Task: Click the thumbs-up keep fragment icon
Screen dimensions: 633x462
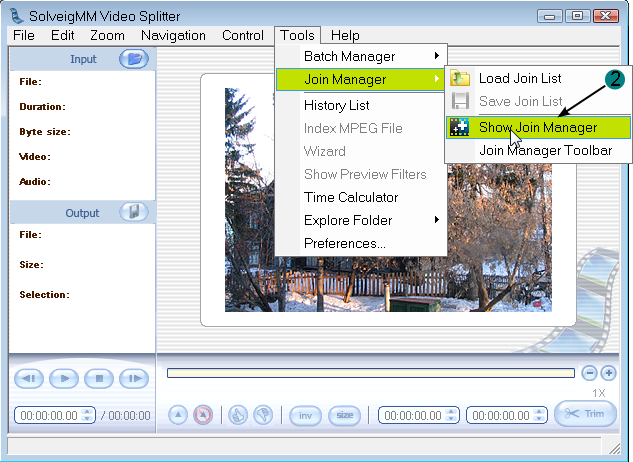Action: point(238,415)
